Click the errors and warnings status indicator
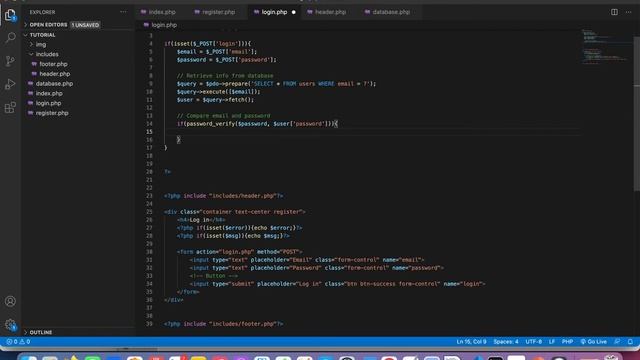 18,342
